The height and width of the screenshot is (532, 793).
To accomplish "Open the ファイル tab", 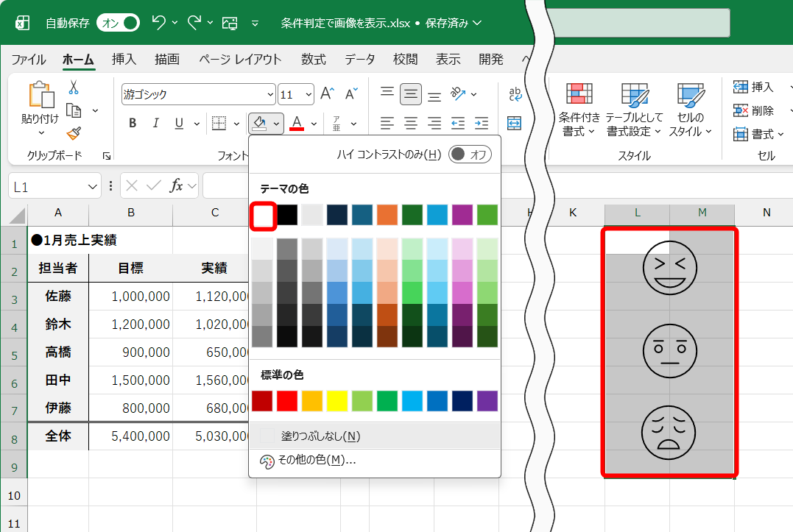I will [x=28, y=60].
